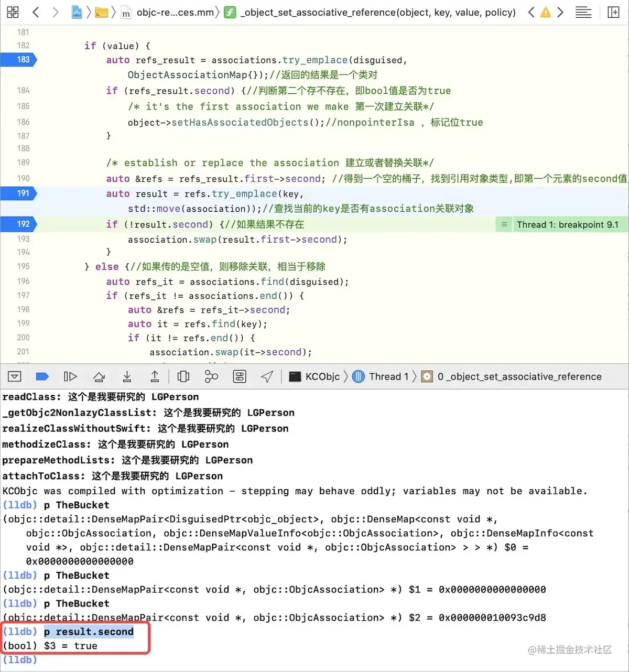Go forward in editor history
The width and height of the screenshot is (629, 672).
[56, 12]
